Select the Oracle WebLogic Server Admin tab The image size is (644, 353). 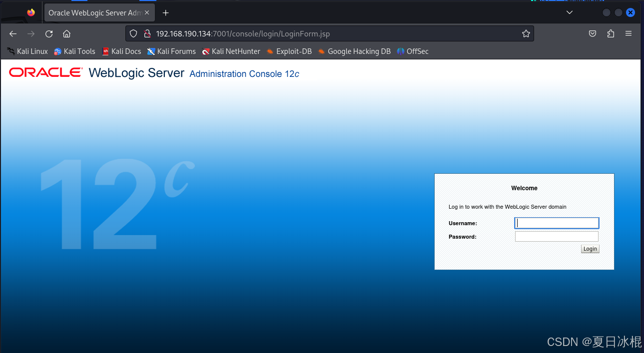coord(95,13)
